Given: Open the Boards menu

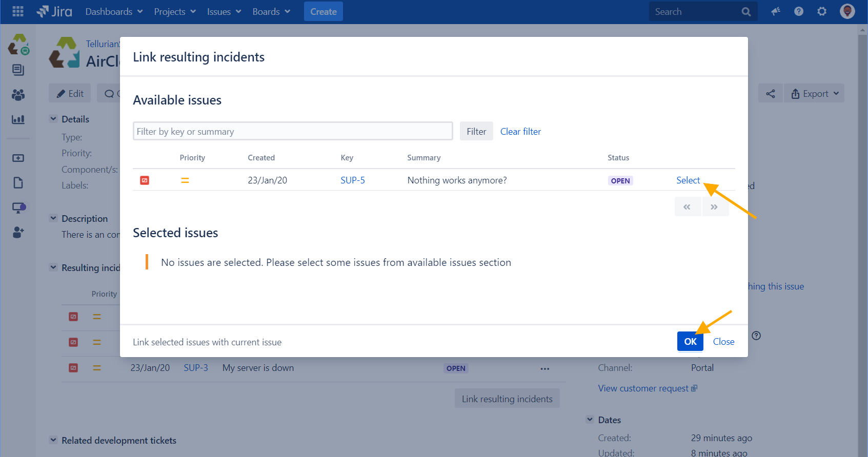Looking at the screenshot, I should pos(271,11).
